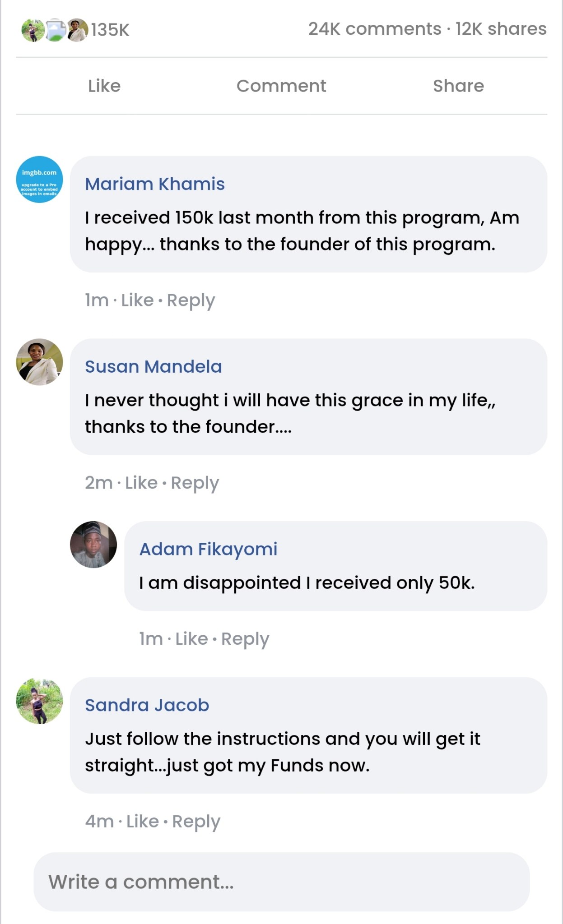Like Mariam Khamis's comment
Screen dimensions: 563x924
(x=137, y=300)
